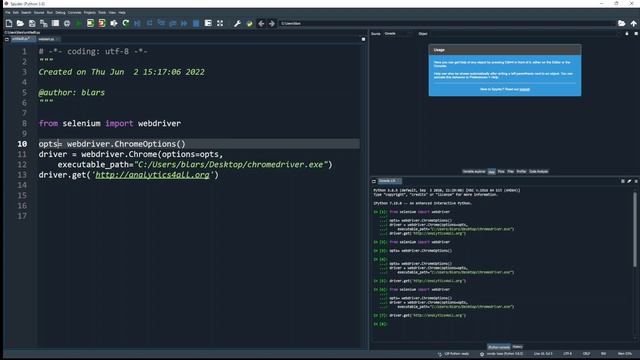Image resolution: width=640 pixels, height=360 pixels.
Task: Open the Help pane Source dropdown
Action: [x=398, y=33]
